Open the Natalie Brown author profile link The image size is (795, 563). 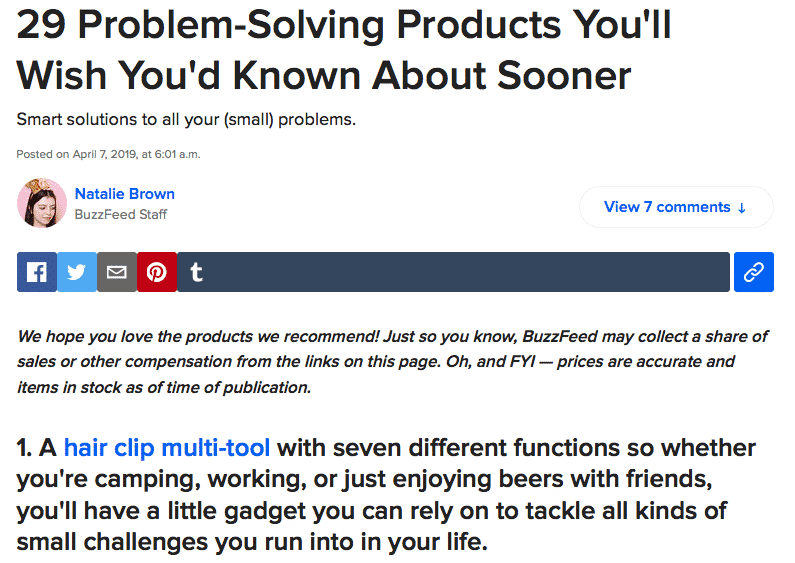[125, 193]
